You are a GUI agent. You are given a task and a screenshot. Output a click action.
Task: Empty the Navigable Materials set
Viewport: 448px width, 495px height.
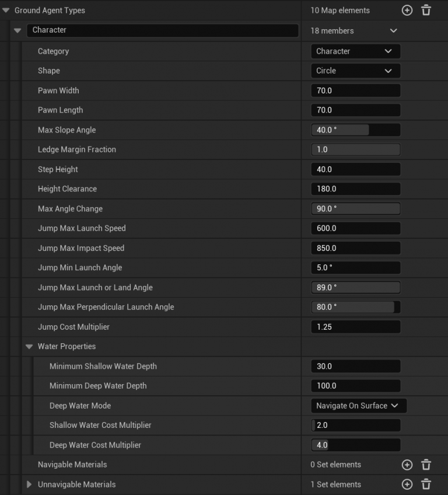(426, 465)
